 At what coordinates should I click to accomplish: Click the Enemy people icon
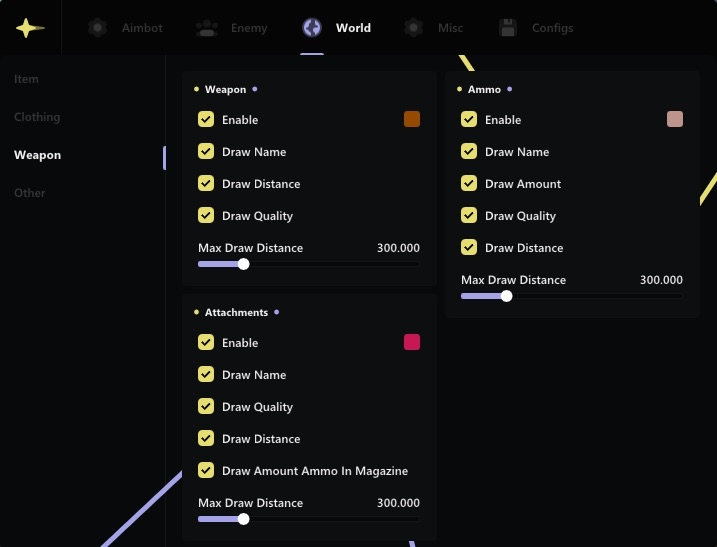[x=208, y=28]
